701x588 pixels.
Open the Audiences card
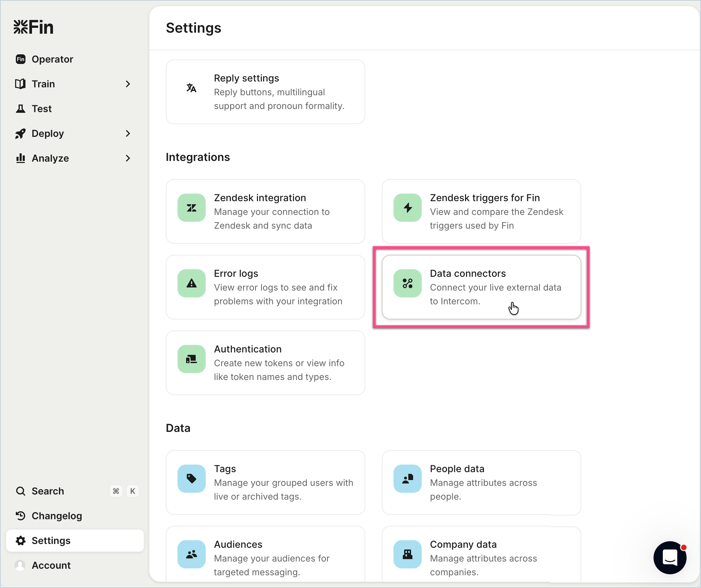pos(266,554)
